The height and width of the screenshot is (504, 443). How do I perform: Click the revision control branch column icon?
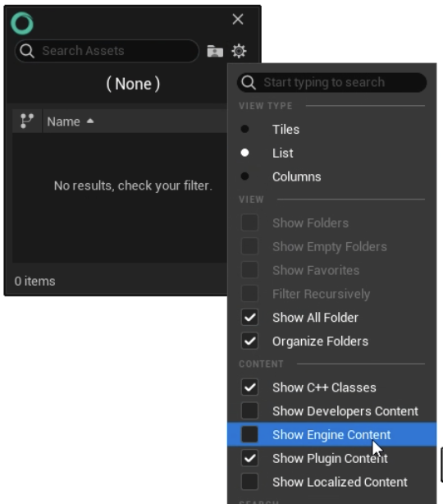27,121
